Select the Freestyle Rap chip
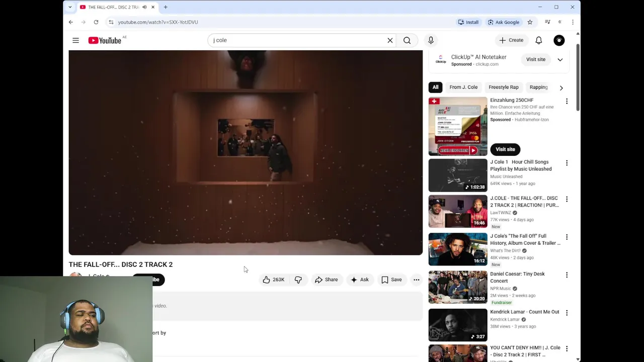This screenshot has height=362, width=644. coord(503,87)
